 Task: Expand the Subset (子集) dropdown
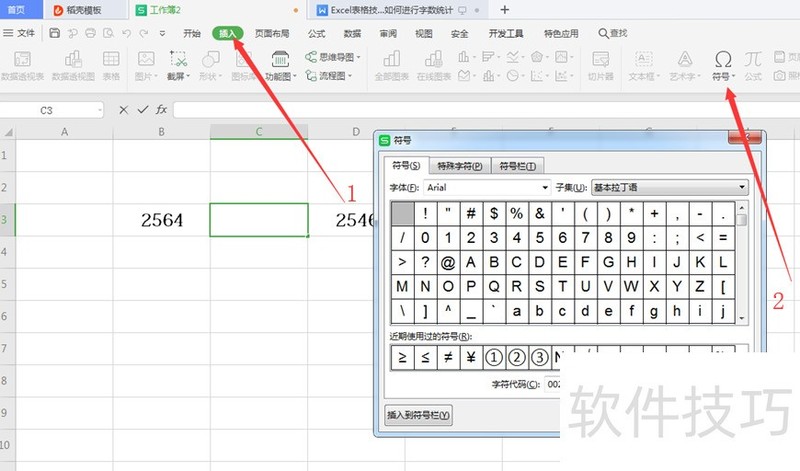pyautogui.click(x=742, y=187)
